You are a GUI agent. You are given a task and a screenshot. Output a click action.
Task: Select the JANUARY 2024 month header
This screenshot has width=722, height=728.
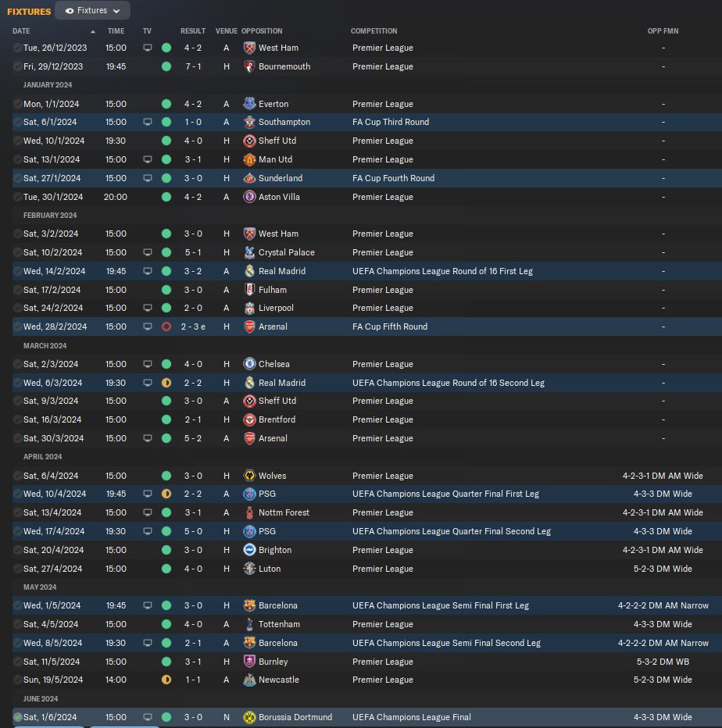pyautogui.click(x=48, y=85)
